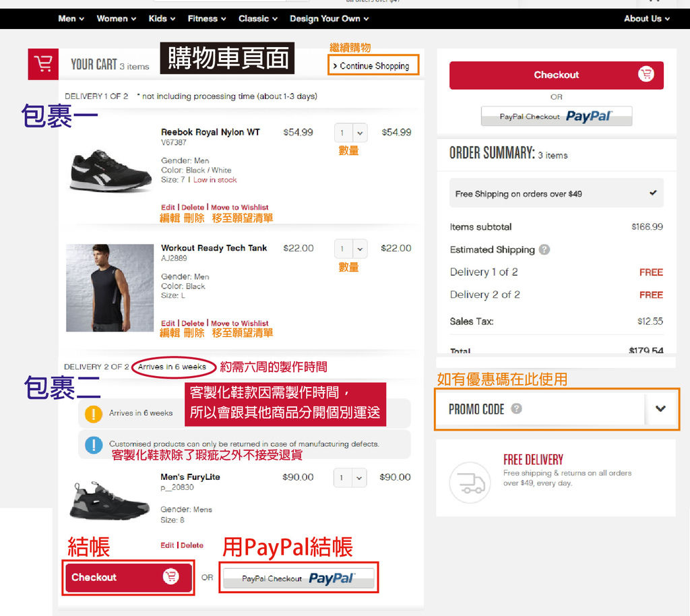Edit the Reebok Royal Nylon WT item

pyautogui.click(x=168, y=207)
